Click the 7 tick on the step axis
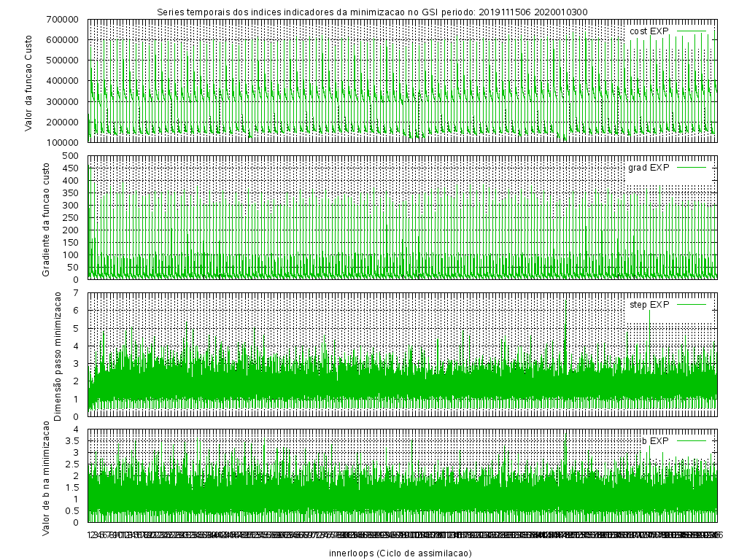This screenshot has width=747, height=560. [x=79, y=293]
